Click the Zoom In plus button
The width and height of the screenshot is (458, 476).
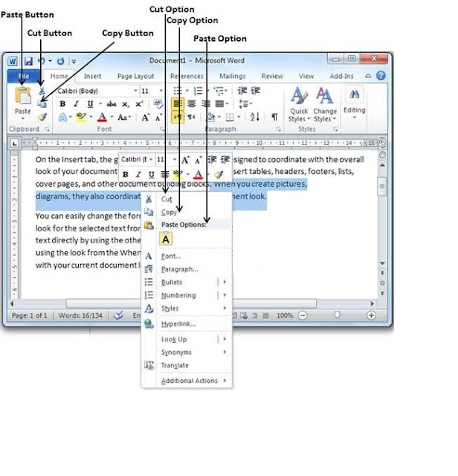coord(371,315)
